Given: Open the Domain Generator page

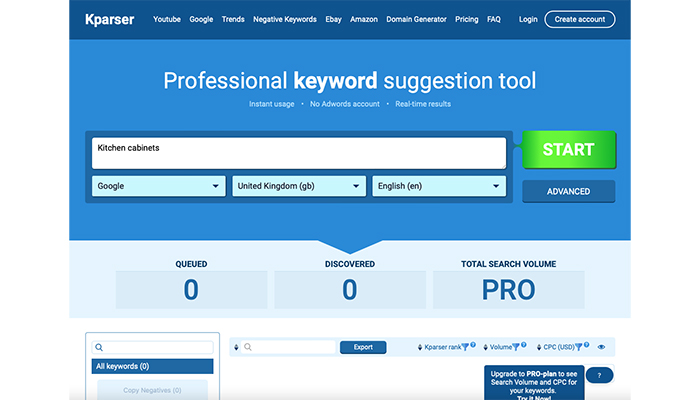Looking at the screenshot, I should pos(416,19).
